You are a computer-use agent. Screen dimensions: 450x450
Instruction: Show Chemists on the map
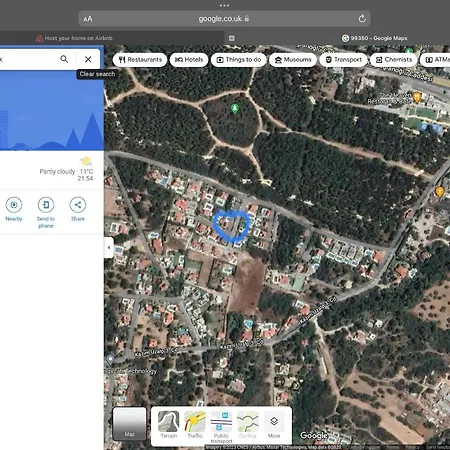394,60
